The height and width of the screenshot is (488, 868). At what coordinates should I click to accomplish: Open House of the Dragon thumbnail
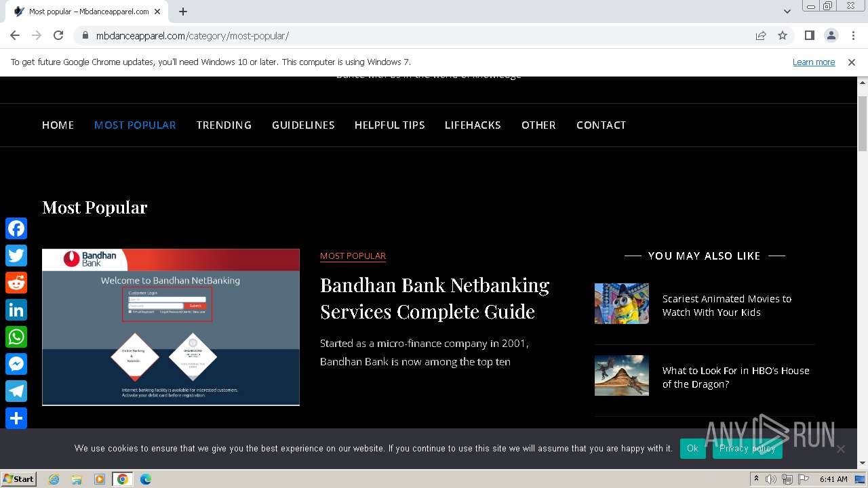point(622,375)
